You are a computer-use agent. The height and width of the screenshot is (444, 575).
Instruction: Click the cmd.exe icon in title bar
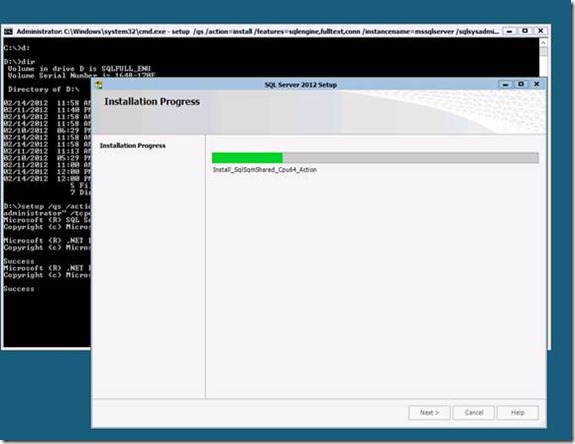tap(8, 32)
